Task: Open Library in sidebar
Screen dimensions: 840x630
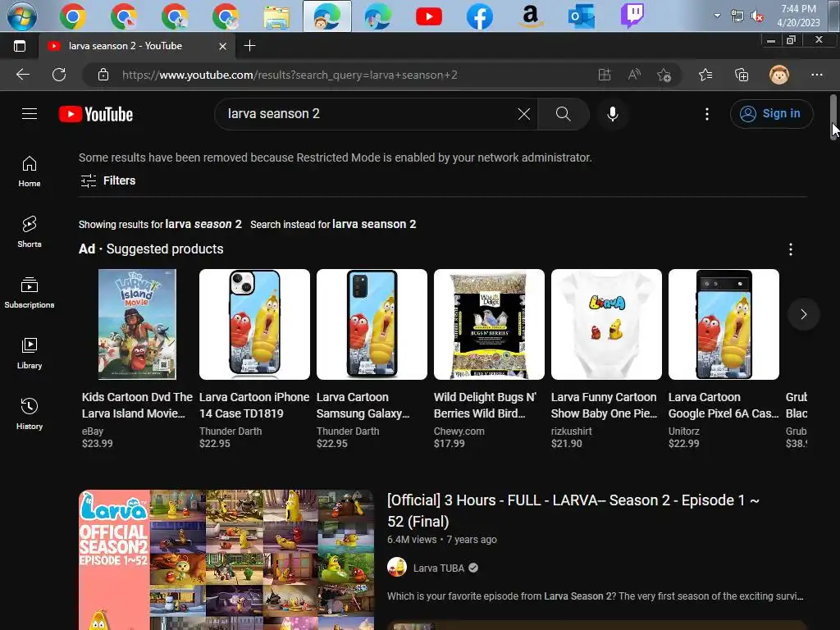Action: (30, 354)
